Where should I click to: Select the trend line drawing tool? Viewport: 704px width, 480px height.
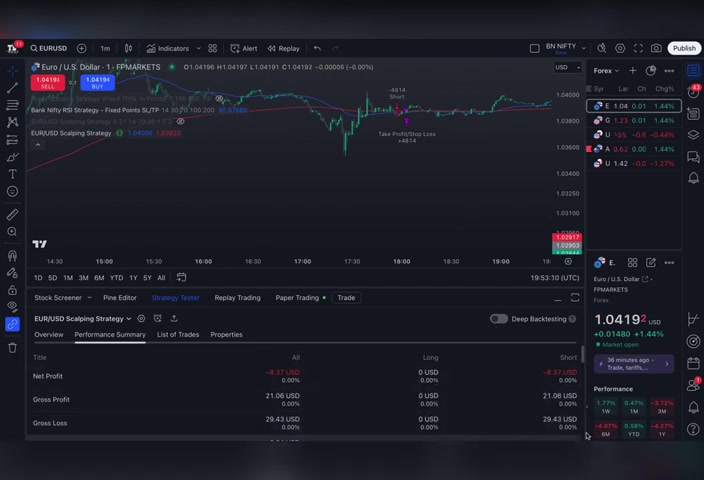pos(12,88)
